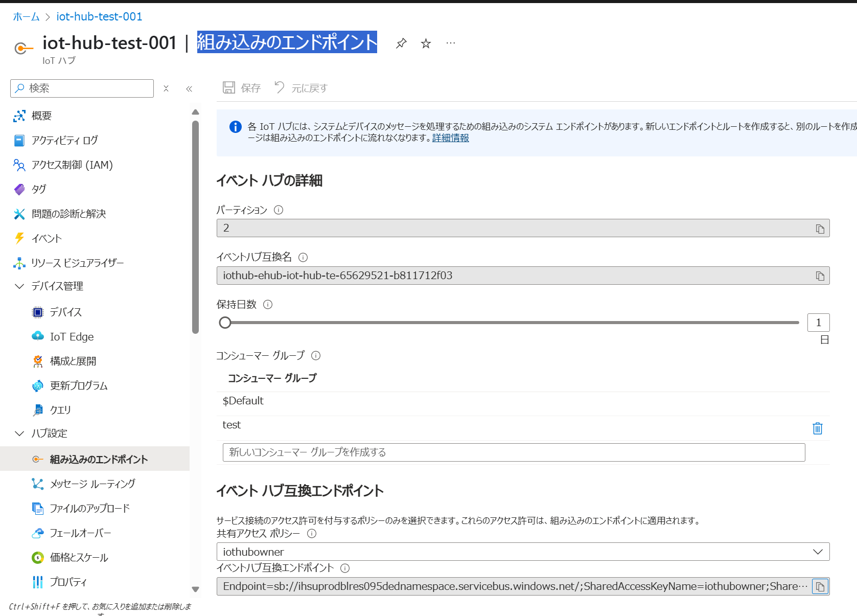Copy the イベントハブ互換名 value
857x616 pixels.
pos(820,276)
